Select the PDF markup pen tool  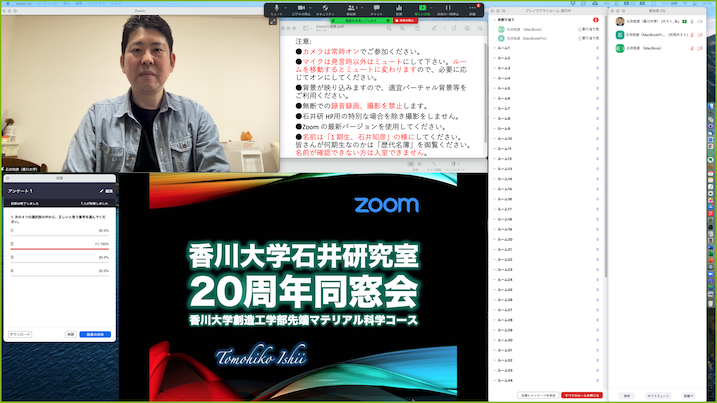click(434, 28)
